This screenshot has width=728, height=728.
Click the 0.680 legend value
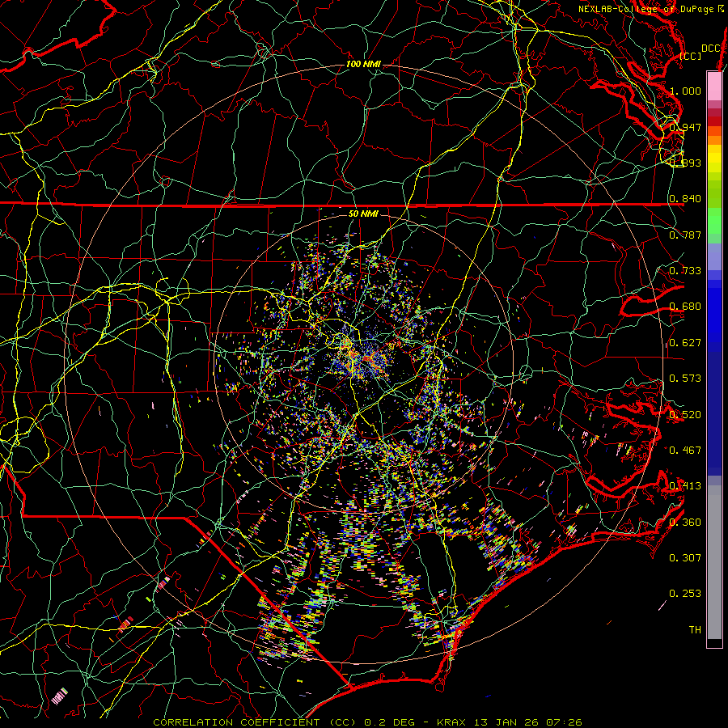point(685,307)
